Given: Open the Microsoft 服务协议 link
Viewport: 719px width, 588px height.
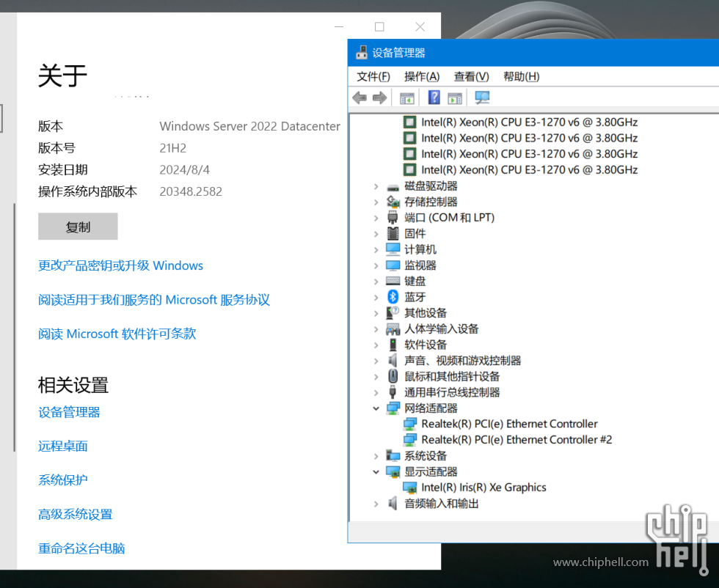Looking at the screenshot, I should (153, 300).
